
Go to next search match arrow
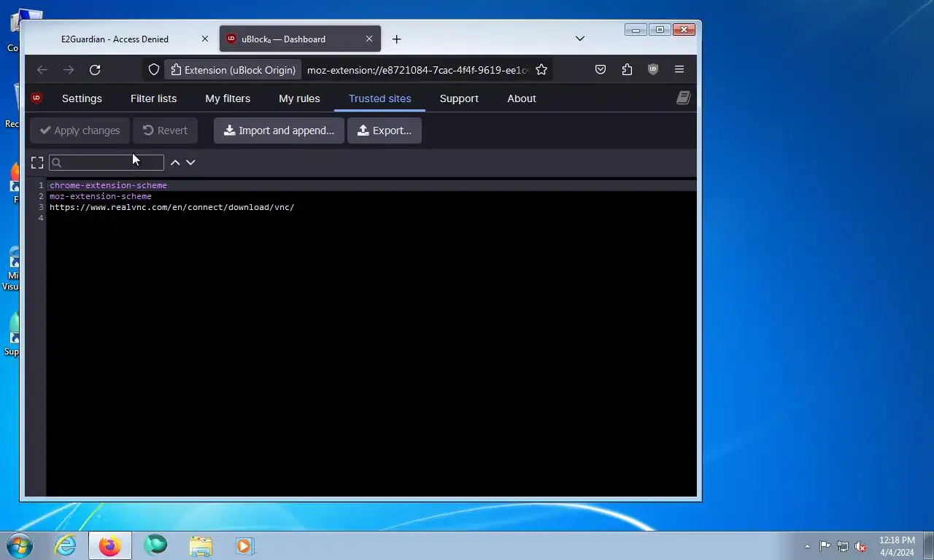(190, 163)
